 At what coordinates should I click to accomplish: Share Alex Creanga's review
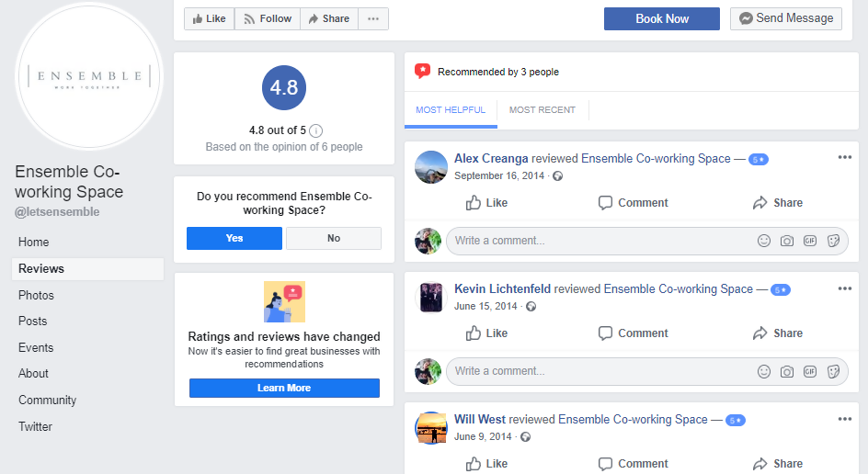pos(777,203)
